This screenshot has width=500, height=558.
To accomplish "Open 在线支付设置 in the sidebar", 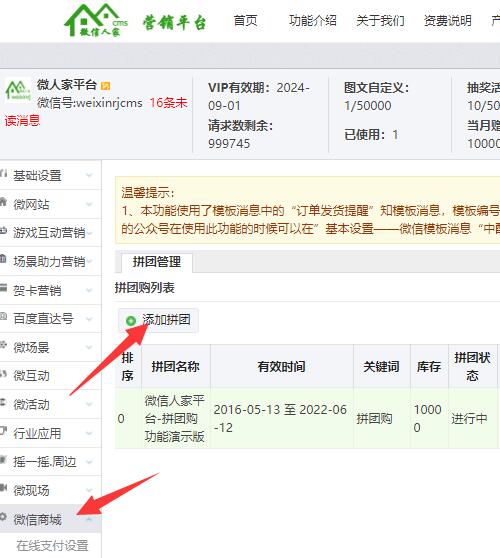I will coord(52,546).
